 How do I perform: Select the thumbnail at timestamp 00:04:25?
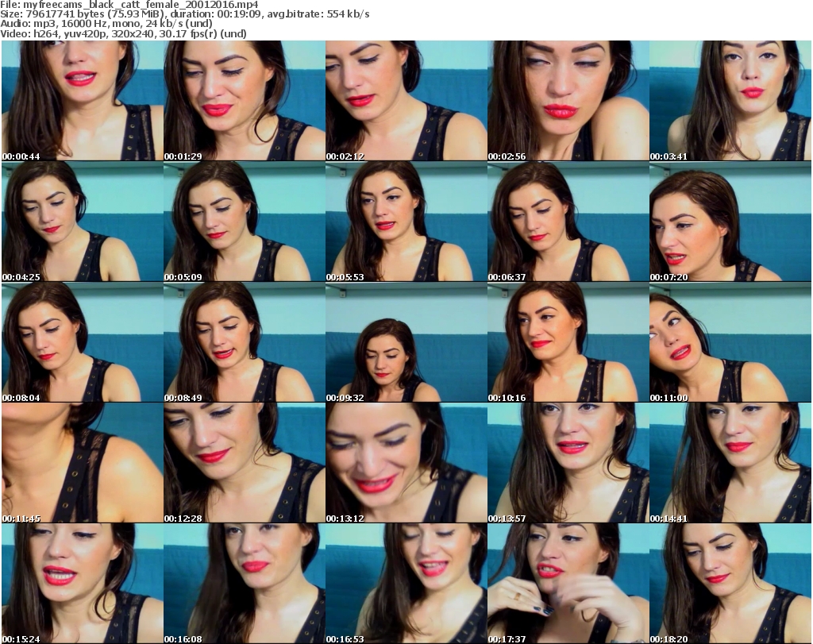click(x=83, y=222)
